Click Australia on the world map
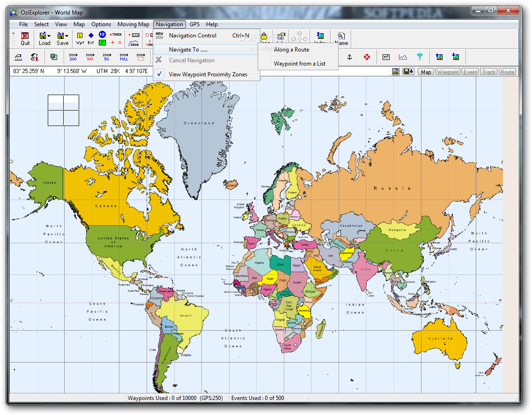This screenshot has width=532, height=415. point(440,338)
